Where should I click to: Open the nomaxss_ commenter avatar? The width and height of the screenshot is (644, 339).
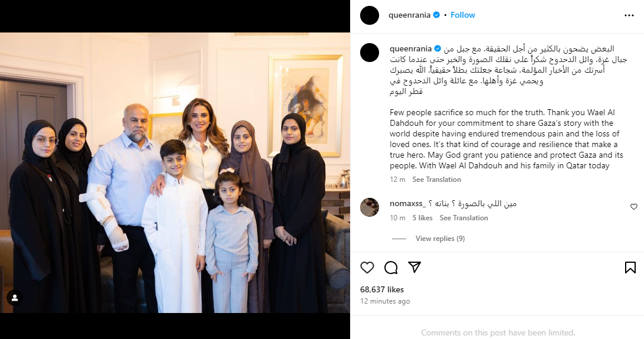click(x=370, y=207)
